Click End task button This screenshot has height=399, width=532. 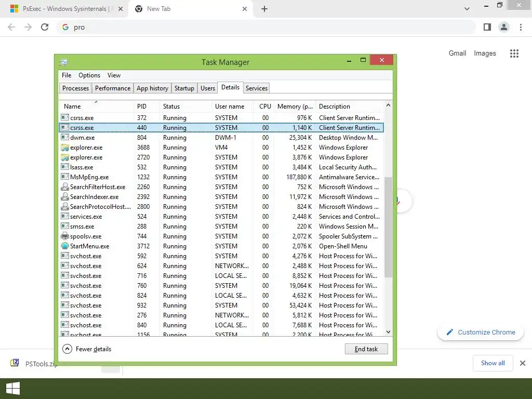[366, 349]
